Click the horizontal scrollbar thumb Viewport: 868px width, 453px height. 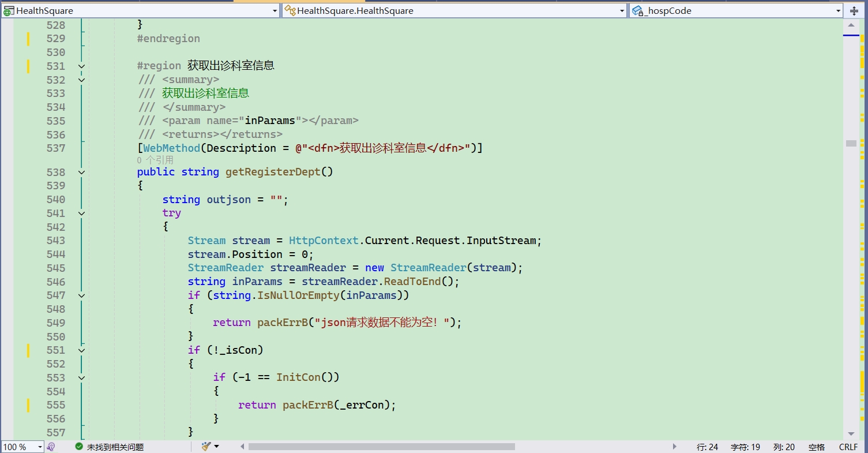[381, 447]
